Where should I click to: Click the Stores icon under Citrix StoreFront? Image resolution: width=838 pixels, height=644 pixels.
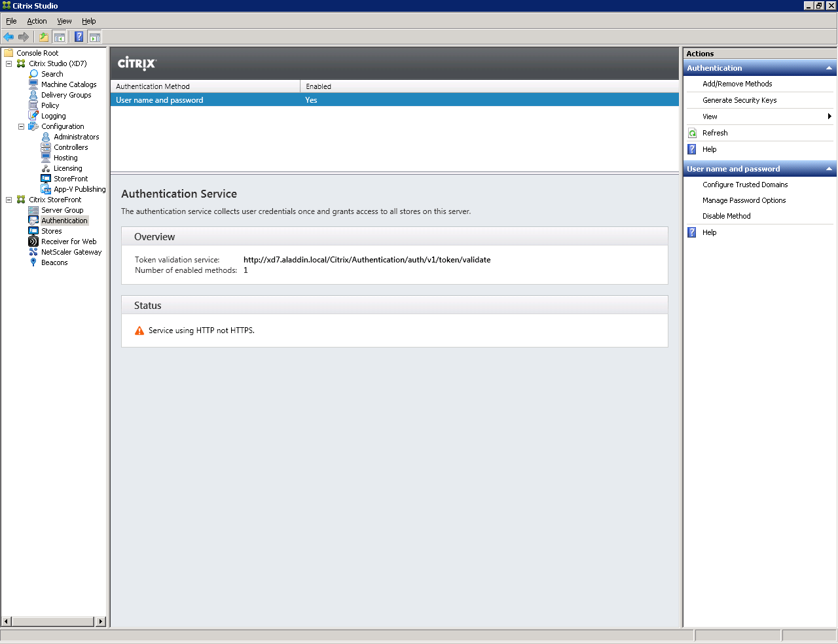(33, 231)
